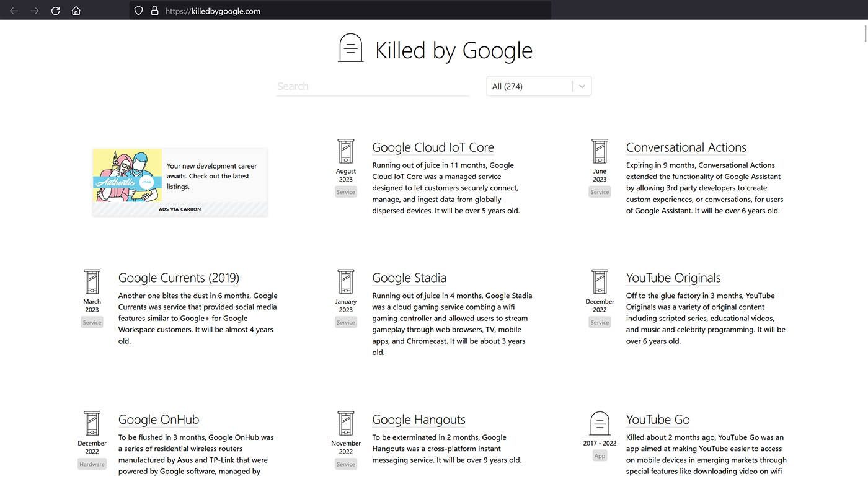Click the shield tracking protection icon

point(139,11)
